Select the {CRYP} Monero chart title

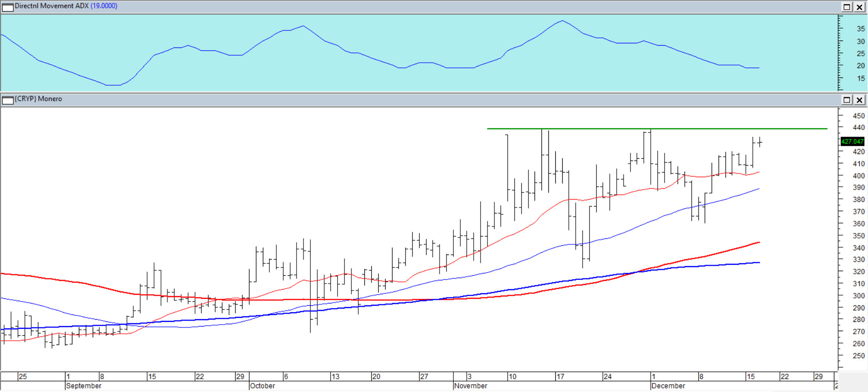tap(38, 99)
